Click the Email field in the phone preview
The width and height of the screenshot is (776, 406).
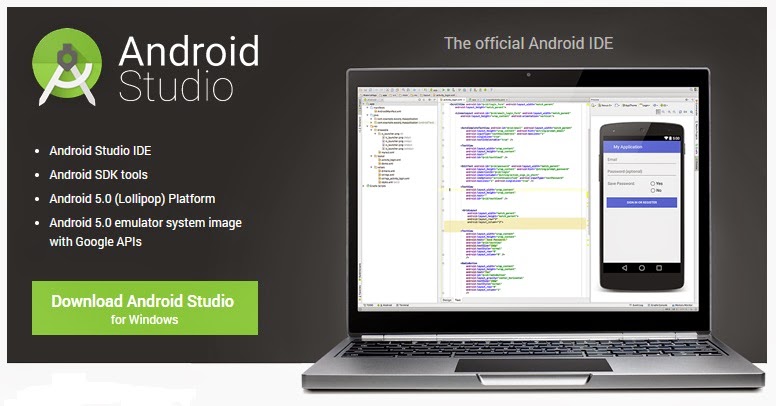pyautogui.click(x=641, y=160)
